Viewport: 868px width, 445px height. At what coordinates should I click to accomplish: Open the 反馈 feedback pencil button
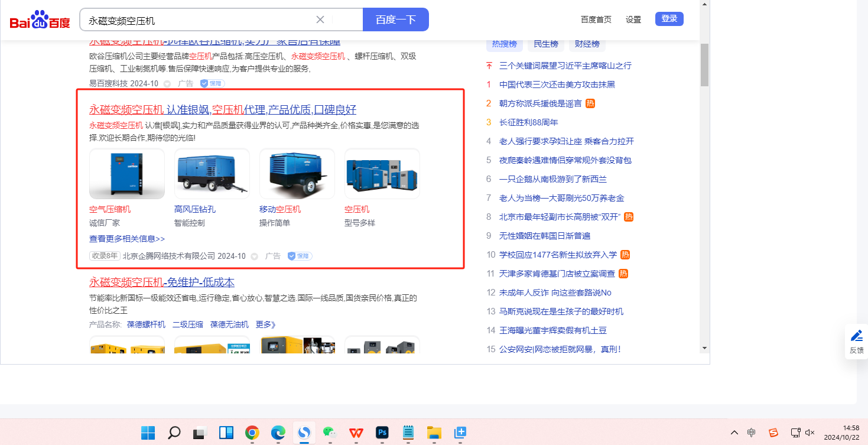tap(856, 342)
